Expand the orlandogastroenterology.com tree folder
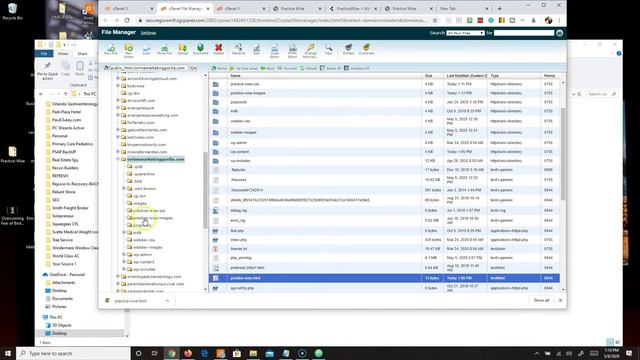The image size is (640, 360). pyautogui.click(x=118, y=276)
